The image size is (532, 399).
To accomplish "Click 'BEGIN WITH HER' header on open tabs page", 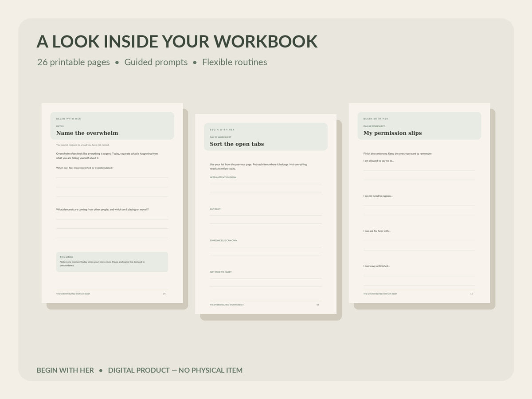I will click(222, 130).
